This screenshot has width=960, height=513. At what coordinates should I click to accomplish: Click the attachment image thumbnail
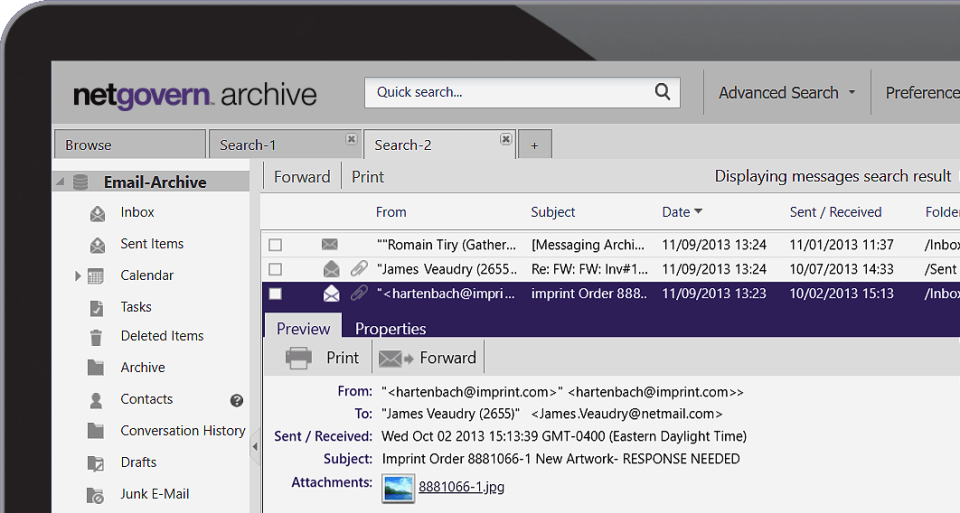[x=398, y=489]
